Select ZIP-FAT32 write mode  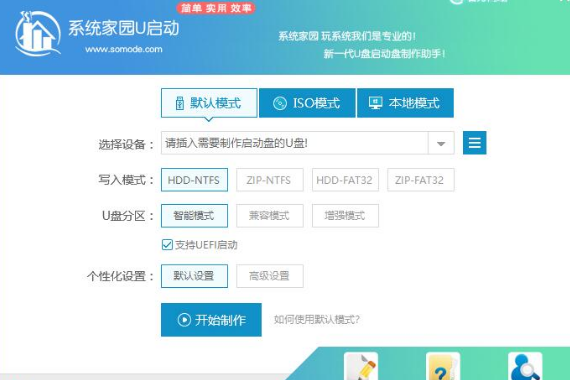pos(421,180)
